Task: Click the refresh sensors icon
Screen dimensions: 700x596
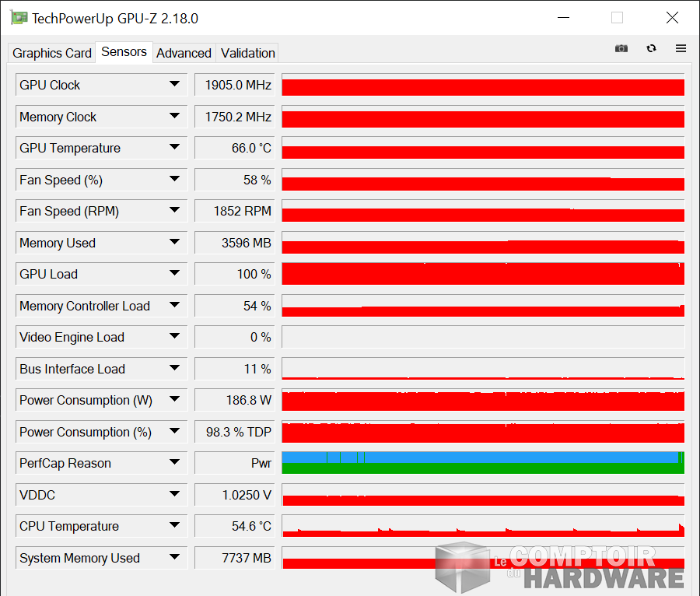Action: click(x=651, y=48)
